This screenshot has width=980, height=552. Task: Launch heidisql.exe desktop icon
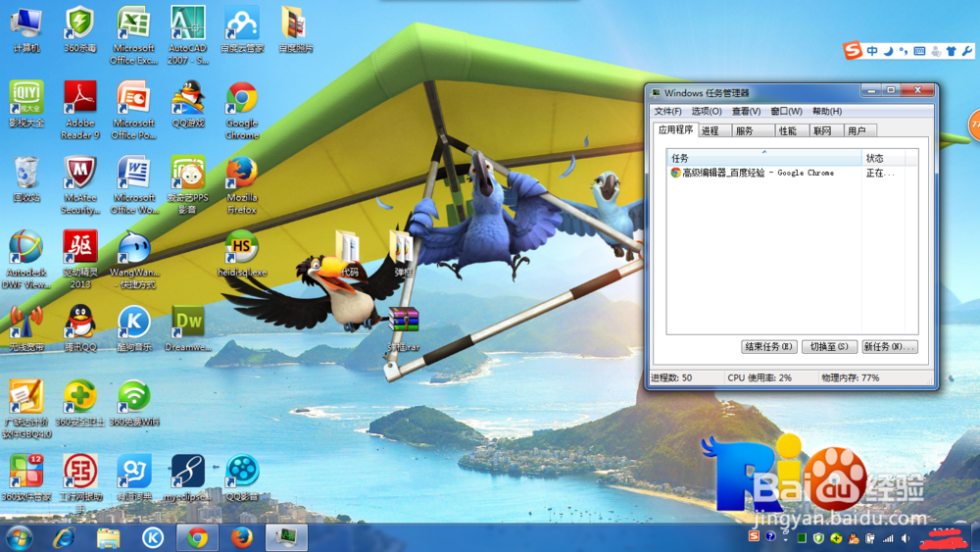(x=242, y=254)
